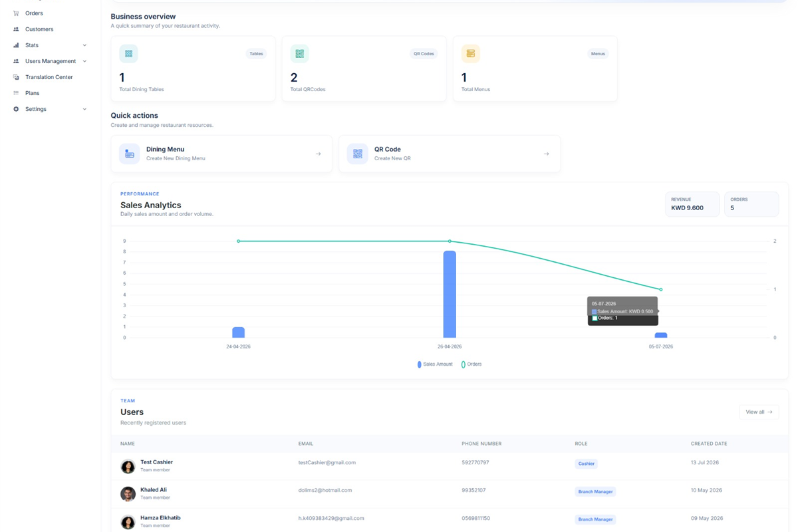
Task: Click View all in the Users section
Action: pyautogui.click(x=759, y=412)
